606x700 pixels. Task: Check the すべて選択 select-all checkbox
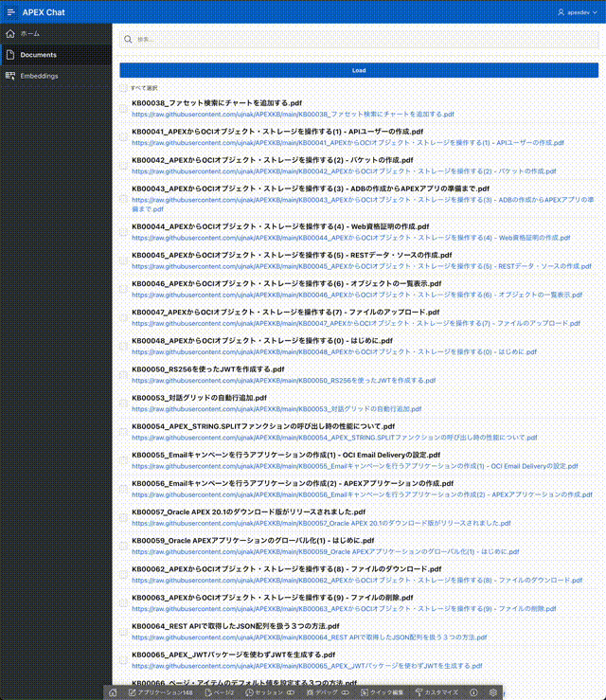[x=124, y=88]
